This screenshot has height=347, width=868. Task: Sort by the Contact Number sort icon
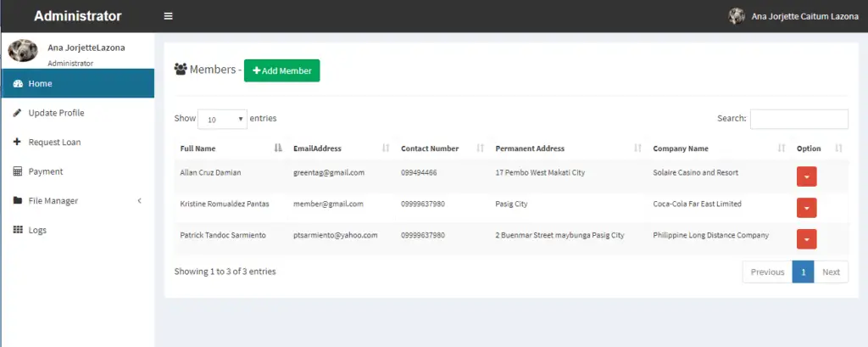(481, 148)
